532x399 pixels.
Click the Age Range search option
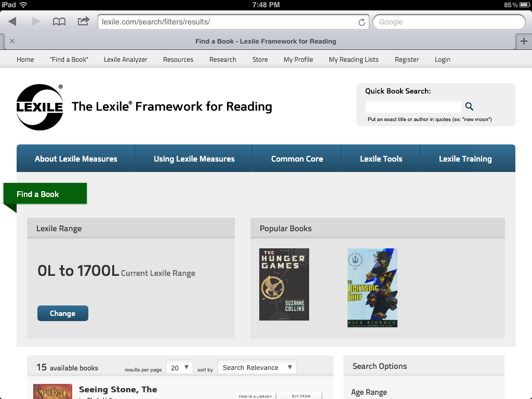point(369,392)
